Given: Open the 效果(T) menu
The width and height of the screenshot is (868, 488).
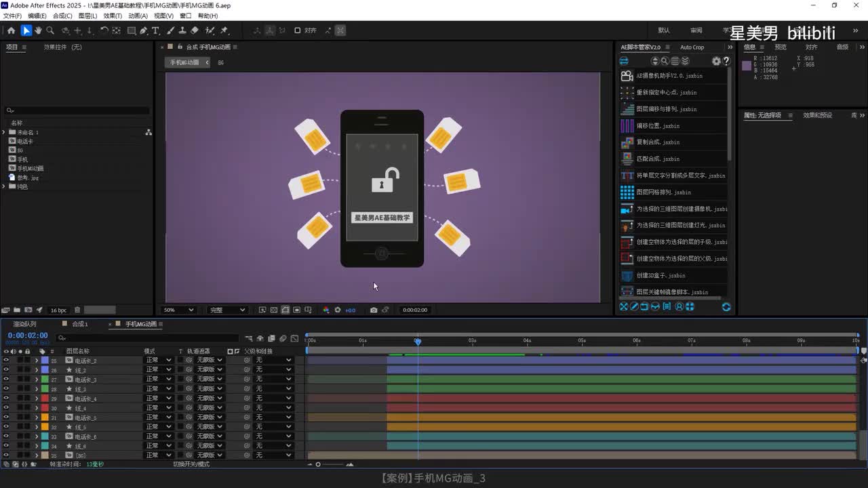Looking at the screenshot, I should [113, 16].
